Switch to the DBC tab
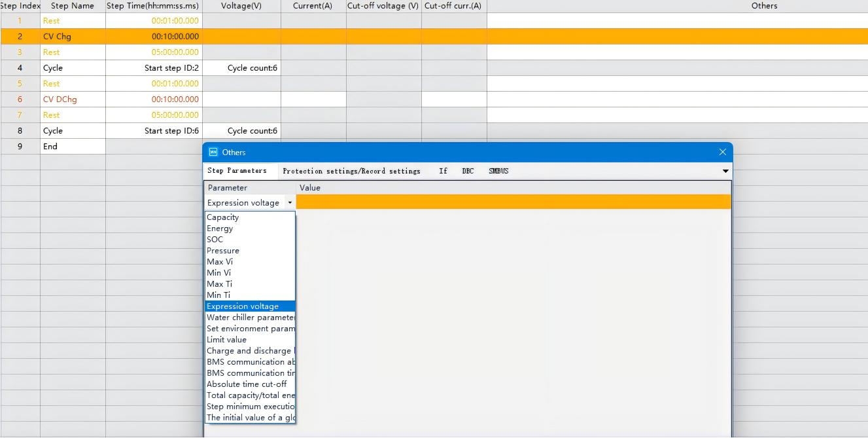Screen dimensions: 868x438 point(468,171)
